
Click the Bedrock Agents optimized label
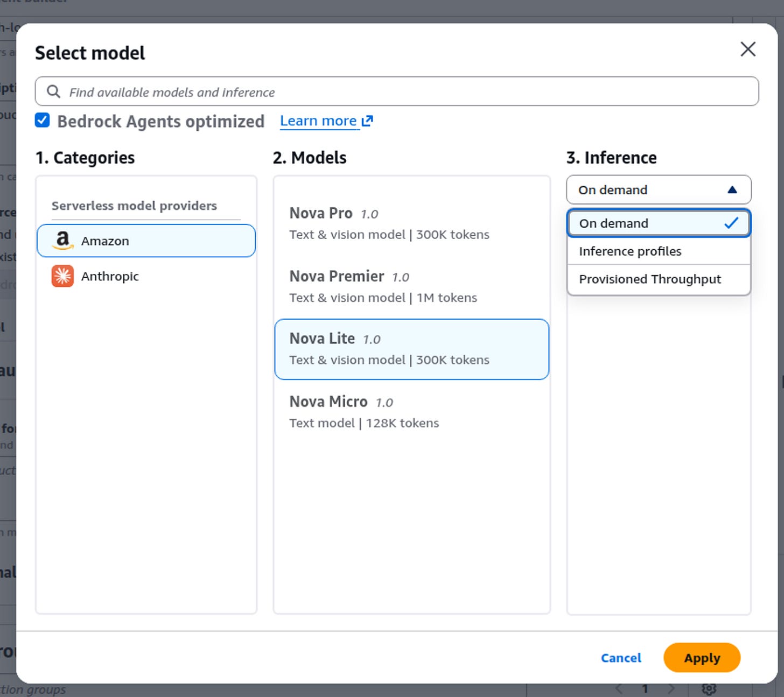point(161,121)
